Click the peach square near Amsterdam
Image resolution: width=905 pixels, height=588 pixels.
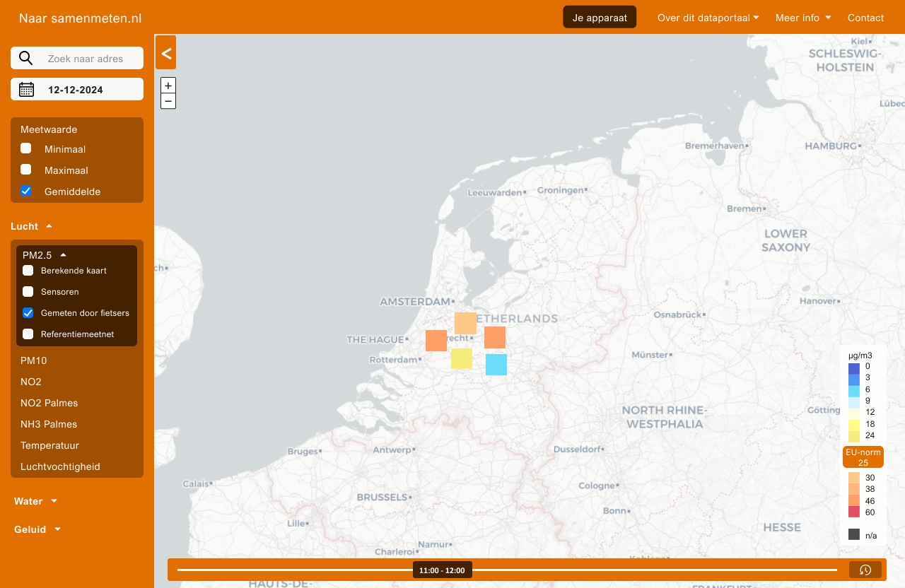coord(465,323)
